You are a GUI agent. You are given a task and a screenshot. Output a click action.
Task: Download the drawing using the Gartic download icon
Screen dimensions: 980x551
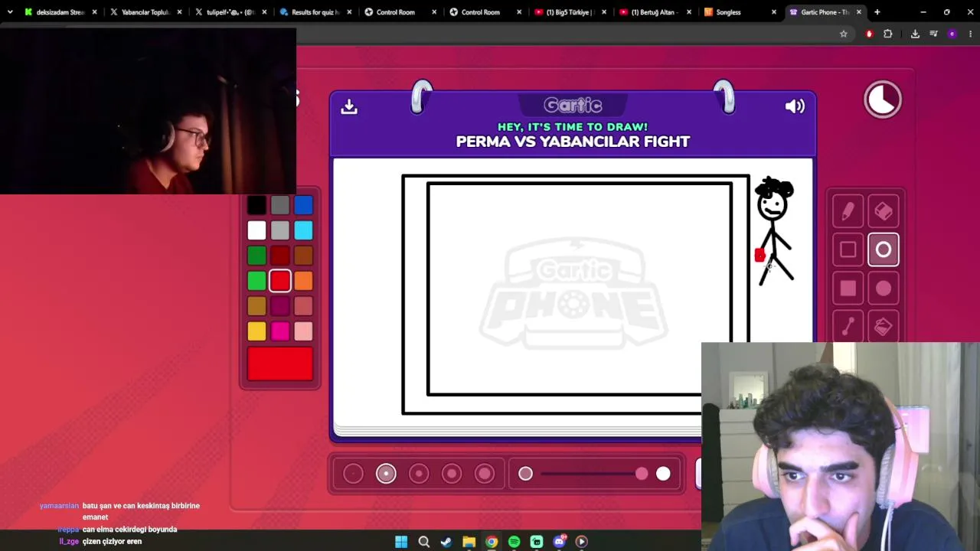(349, 106)
